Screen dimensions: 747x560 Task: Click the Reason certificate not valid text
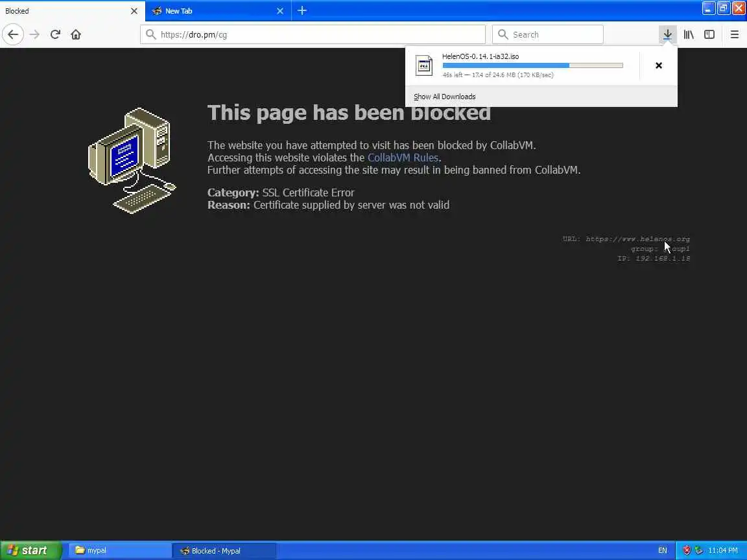click(328, 205)
